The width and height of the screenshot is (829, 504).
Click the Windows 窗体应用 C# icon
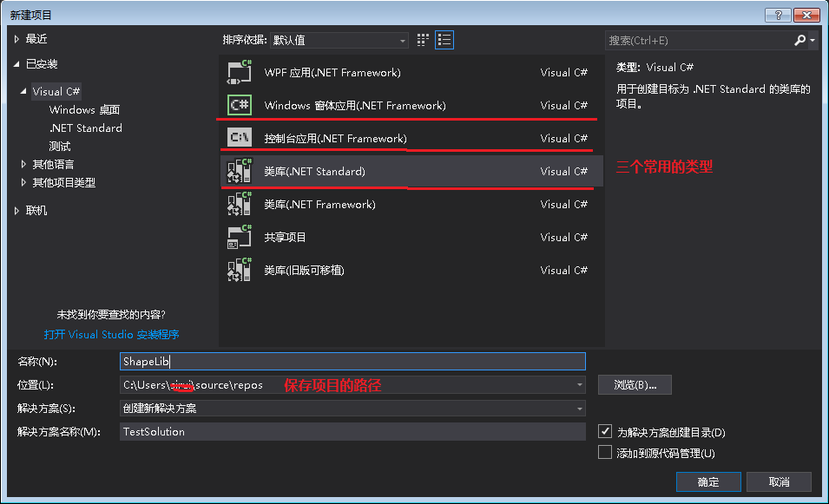[x=240, y=105]
